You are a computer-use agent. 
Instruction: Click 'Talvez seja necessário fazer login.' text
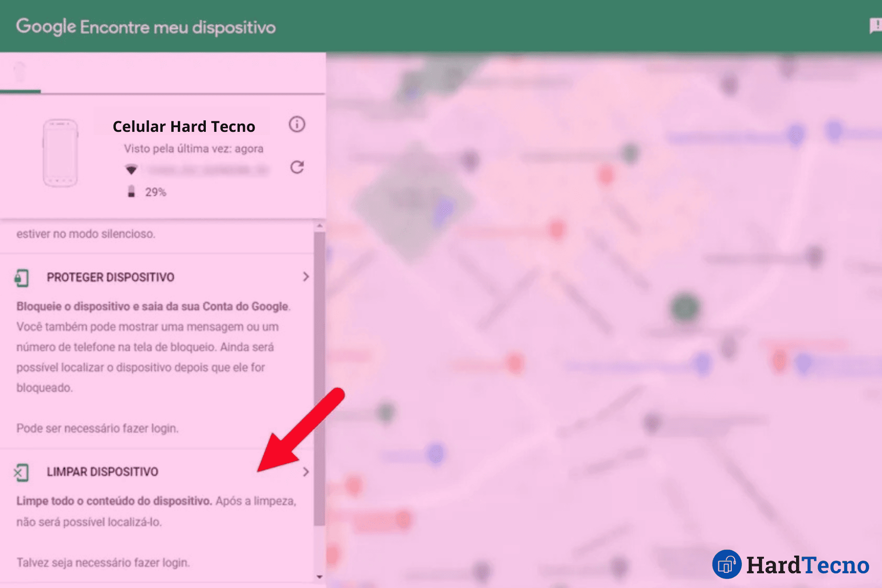point(103,563)
